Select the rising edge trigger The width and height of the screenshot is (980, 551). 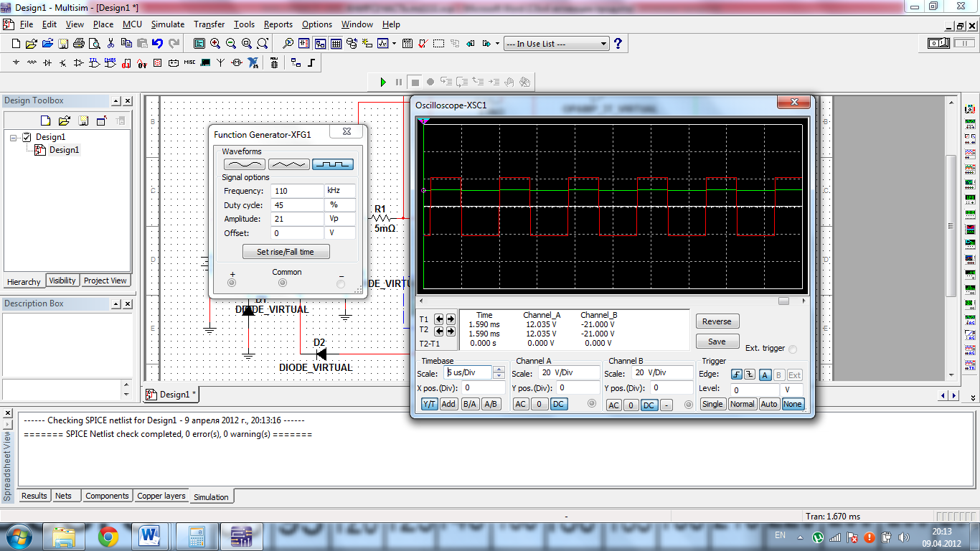click(737, 375)
